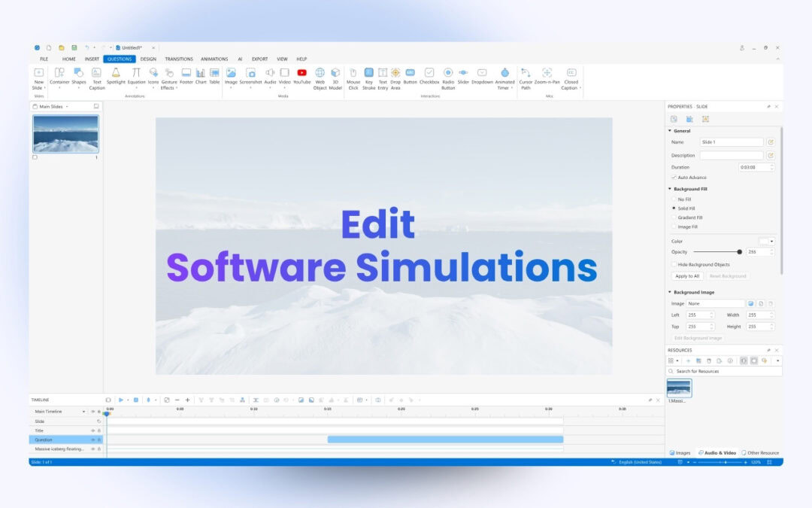This screenshot has height=508, width=812.
Task: Select the slide 1 thumbnail
Action: point(65,134)
